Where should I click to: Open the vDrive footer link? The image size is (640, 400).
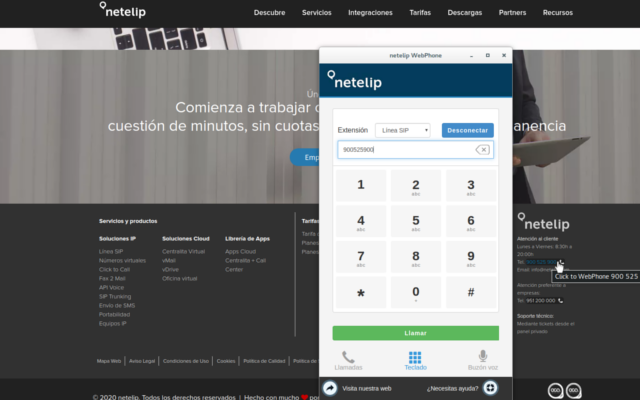click(171, 269)
